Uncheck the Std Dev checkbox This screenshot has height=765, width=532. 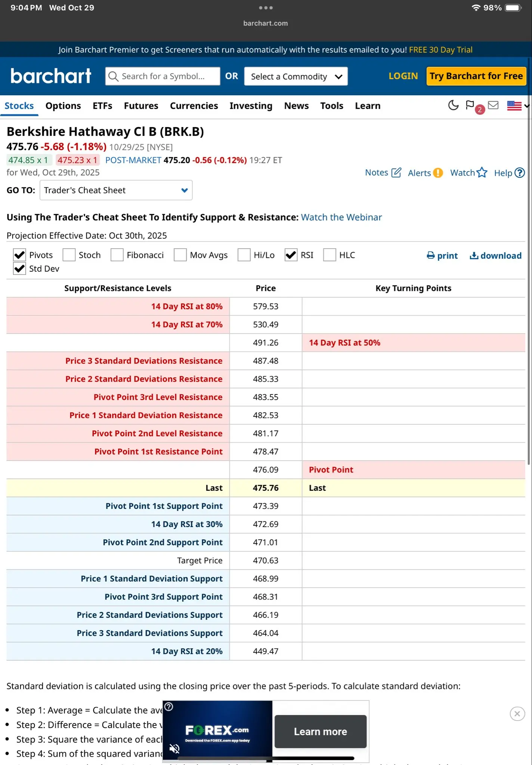point(19,269)
